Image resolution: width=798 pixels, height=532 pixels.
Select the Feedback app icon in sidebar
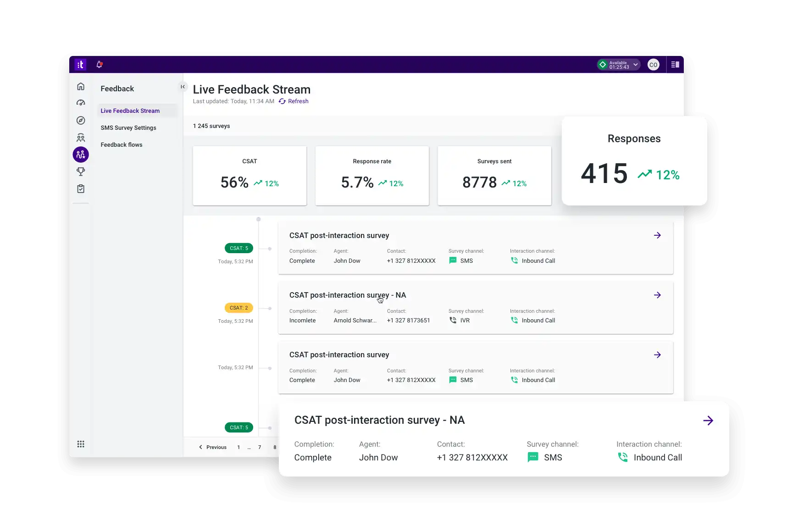(x=81, y=155)
